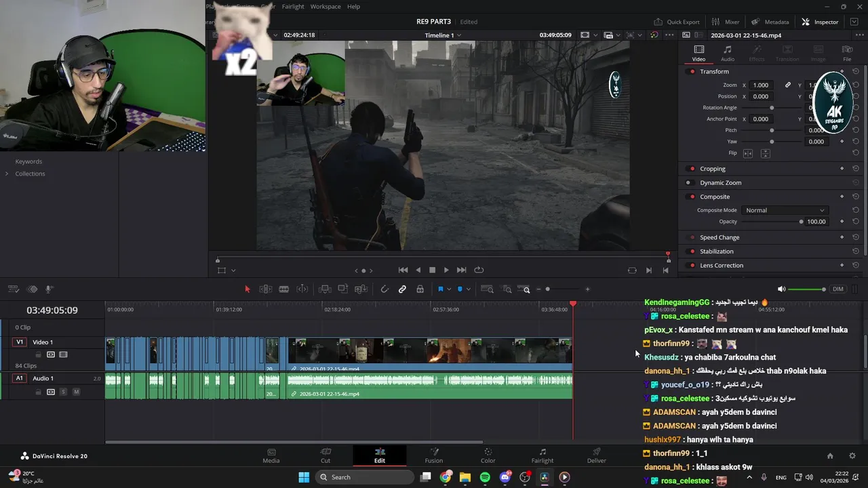Open the Metadata panel
Viewport: 868px width, 488px height.
click(x=770, y=22)
